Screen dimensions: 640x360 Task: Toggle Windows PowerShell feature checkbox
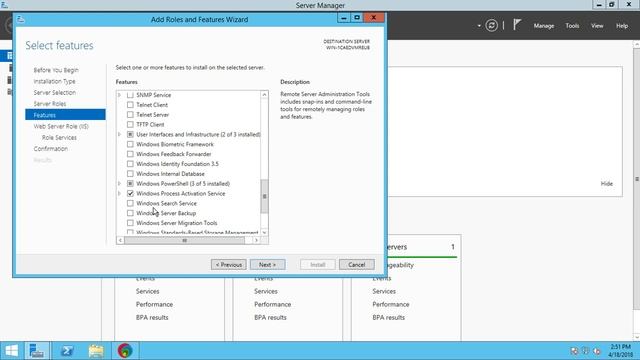coord(130,184)
